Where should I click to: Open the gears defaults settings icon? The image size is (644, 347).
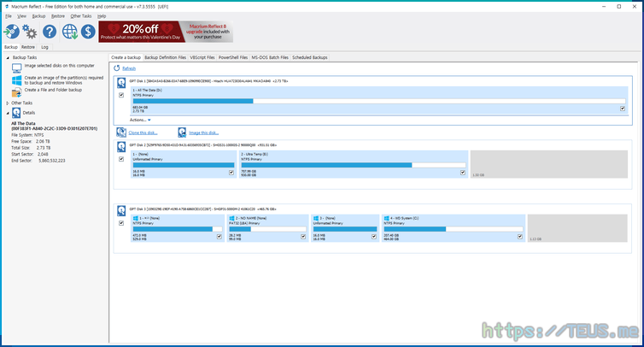(29, 32)
